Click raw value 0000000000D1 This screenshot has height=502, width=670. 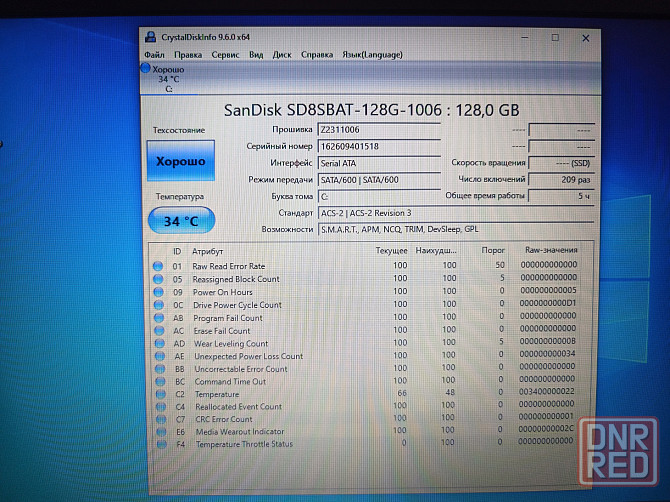point(548,303)
